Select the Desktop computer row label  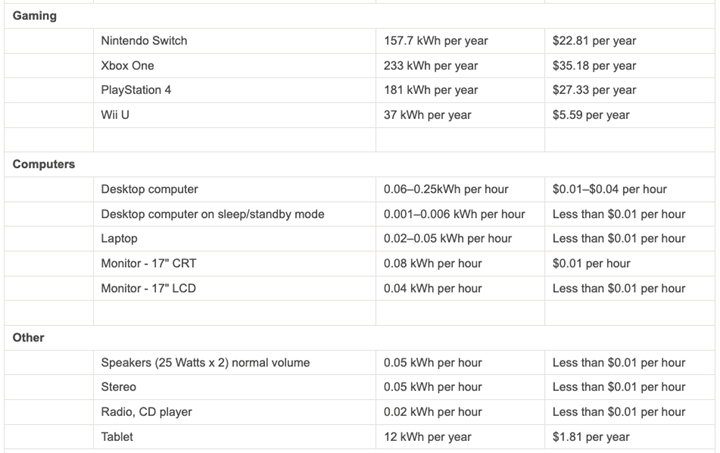tap(149, 189)
